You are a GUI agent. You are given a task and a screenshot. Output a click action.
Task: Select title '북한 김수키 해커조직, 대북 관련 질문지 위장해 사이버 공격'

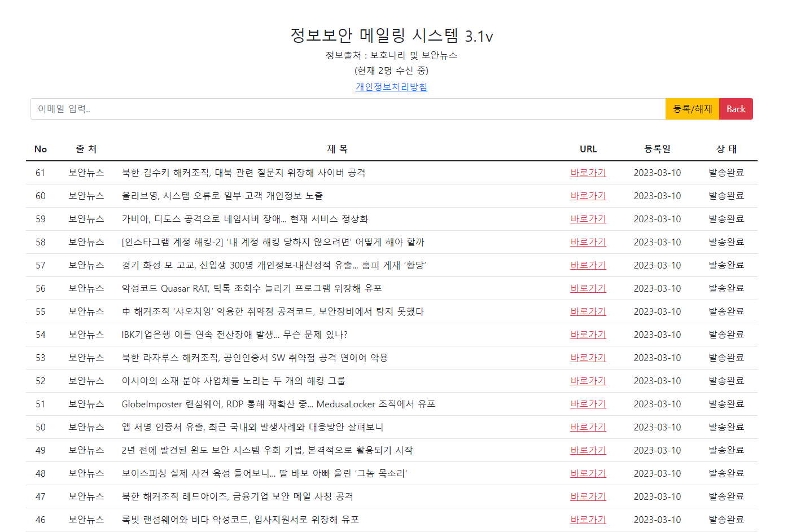coord(243,173)
